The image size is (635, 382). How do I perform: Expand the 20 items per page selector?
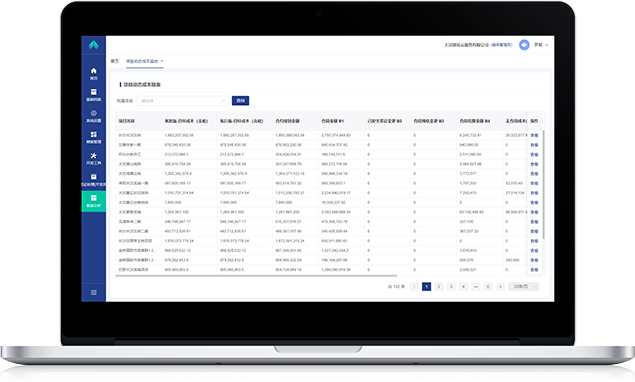524,286
